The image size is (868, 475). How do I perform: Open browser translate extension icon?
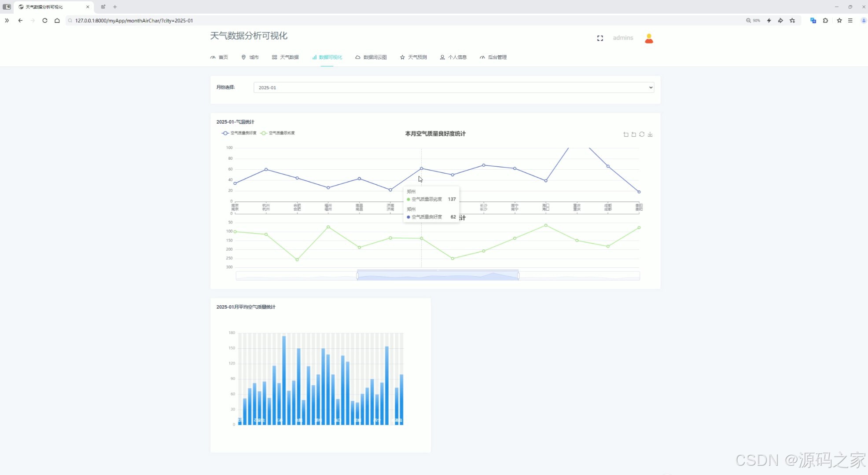point(813,21)
